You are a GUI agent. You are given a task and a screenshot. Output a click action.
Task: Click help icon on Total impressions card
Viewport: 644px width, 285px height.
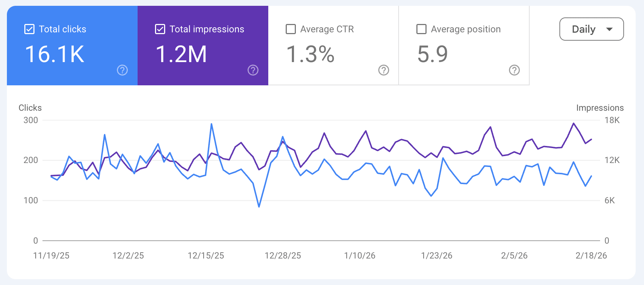point(253,70)
